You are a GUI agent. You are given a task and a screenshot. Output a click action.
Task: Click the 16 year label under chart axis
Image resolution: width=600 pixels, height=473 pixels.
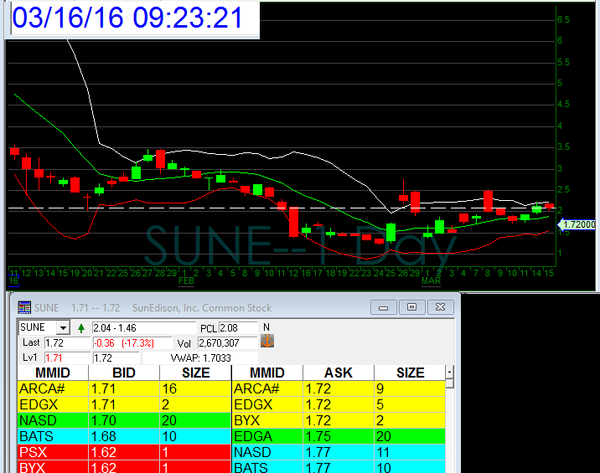13,281
